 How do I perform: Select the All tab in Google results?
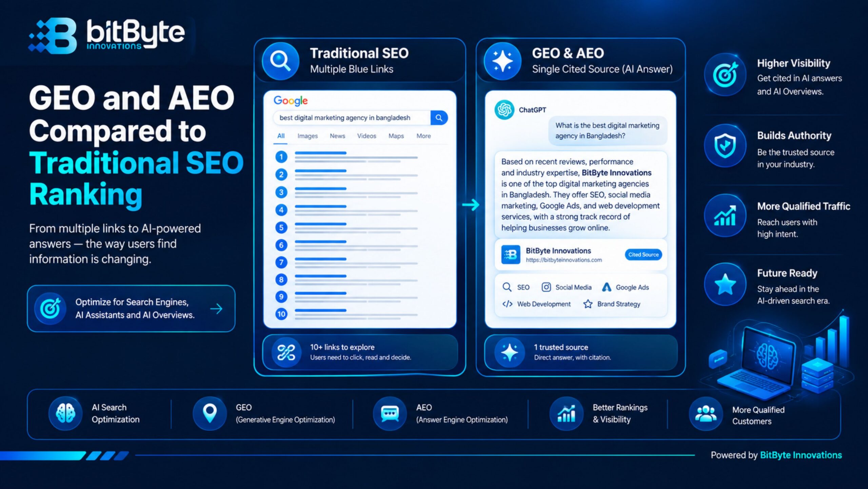281,136
